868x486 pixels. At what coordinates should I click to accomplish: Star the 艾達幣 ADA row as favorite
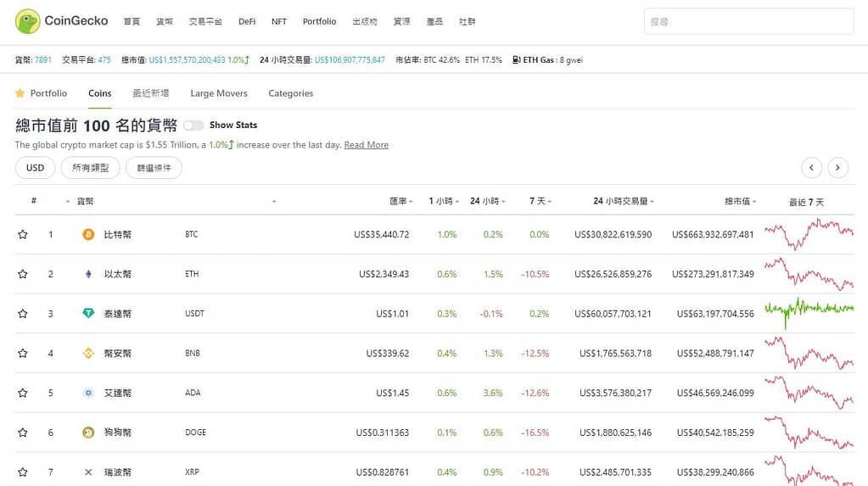[x=23, y=393]
